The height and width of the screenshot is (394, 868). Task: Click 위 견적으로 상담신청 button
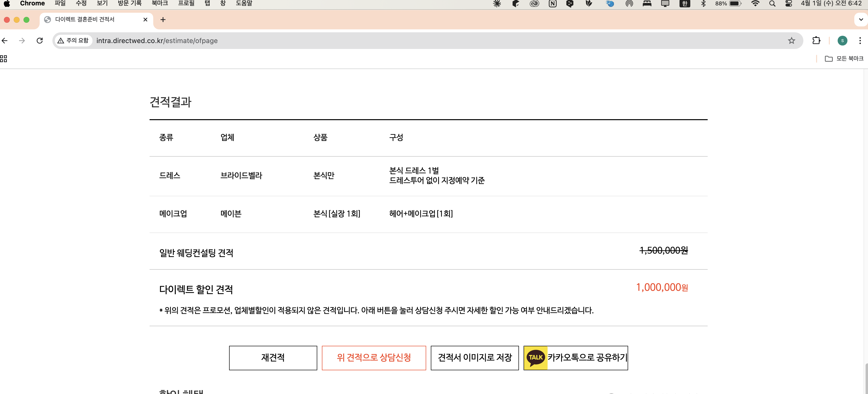(x=374, y=358)
